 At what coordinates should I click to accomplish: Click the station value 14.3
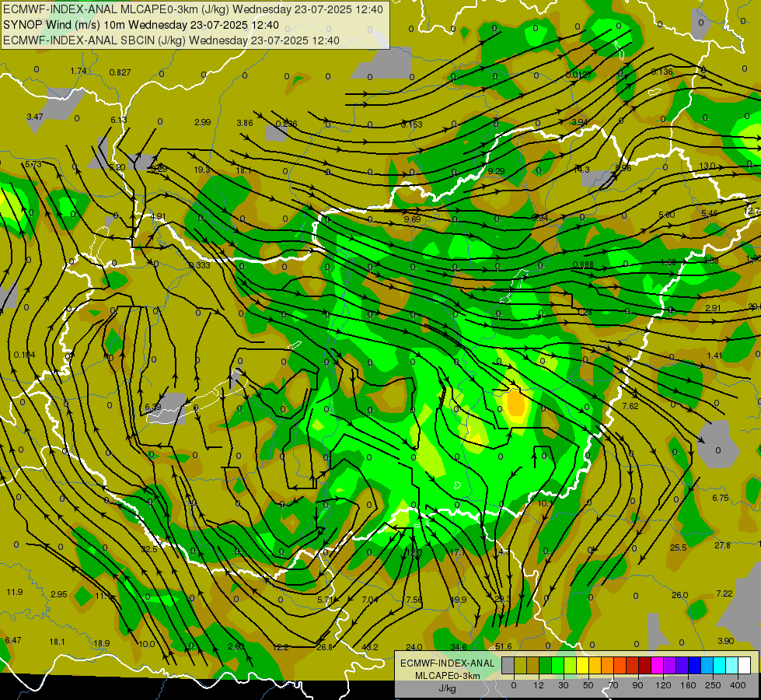click(x=581, y=170)
